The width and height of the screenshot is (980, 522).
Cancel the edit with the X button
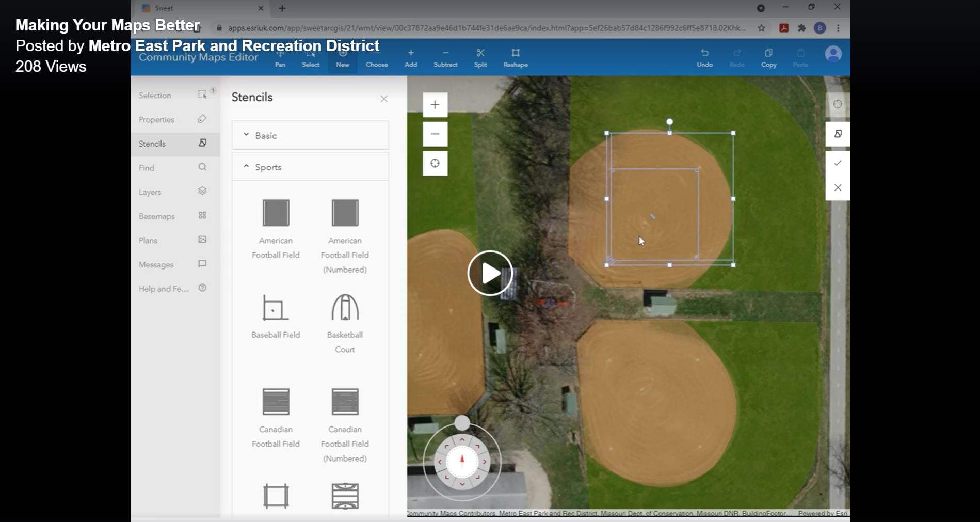pyautogui.click(x=838, y=187)
